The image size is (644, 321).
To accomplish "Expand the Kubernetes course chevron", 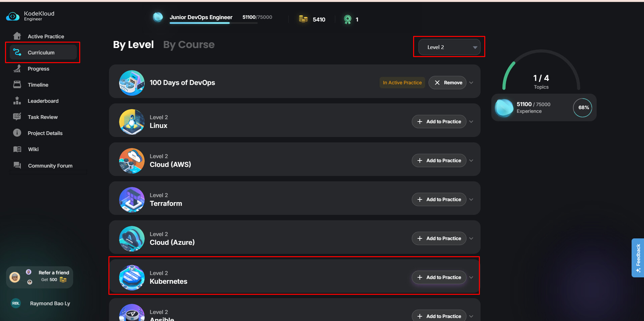I will [x=471, y=277].
